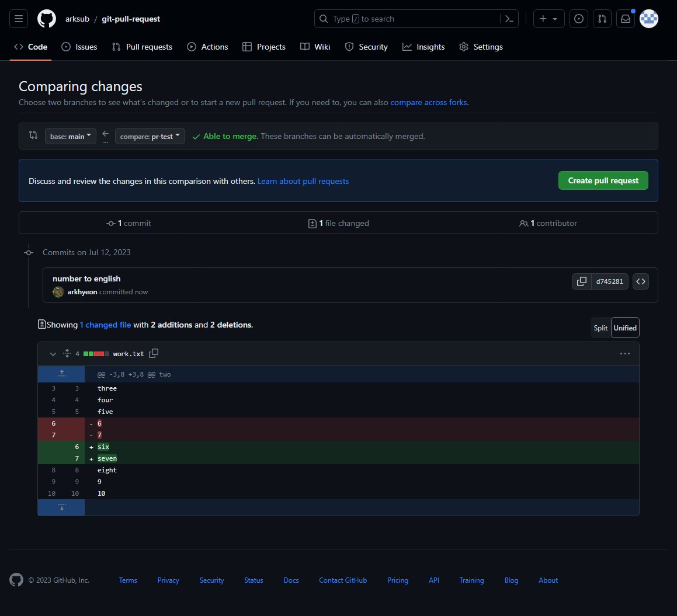Open pull requests icon in header
Screen dimensions: 677x616
(602, 19)
